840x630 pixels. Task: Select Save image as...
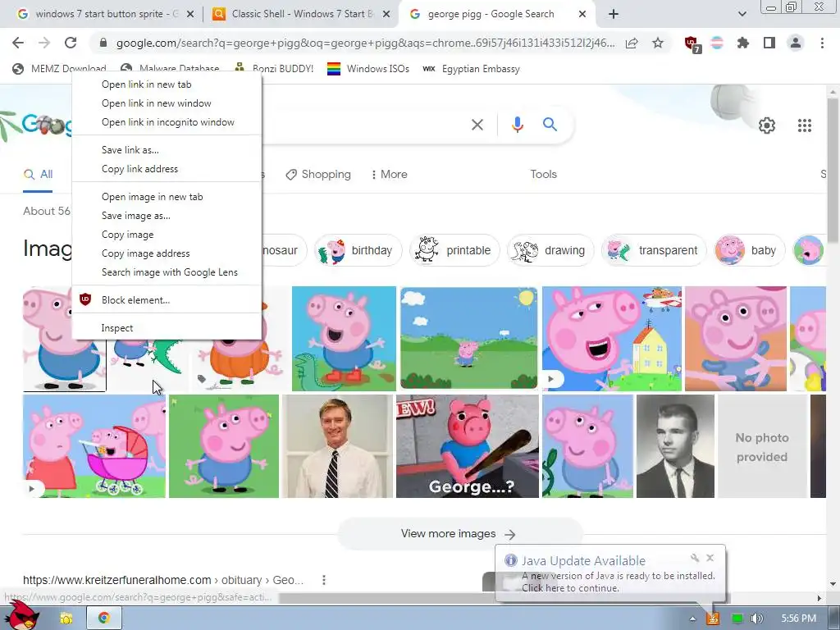[167, 216]
